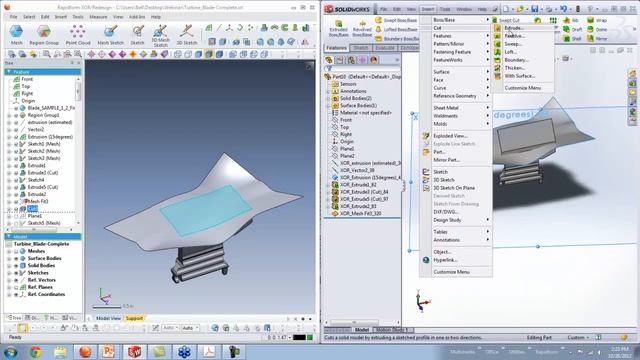
Task: Toggle visibility of Vector2
Action: tap(16, 130)
